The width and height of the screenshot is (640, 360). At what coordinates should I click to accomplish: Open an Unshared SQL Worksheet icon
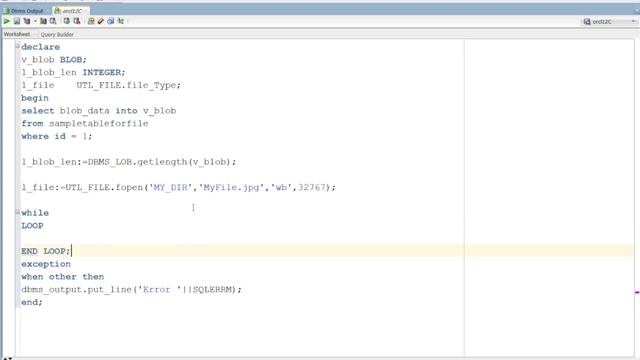click(91, 21)
